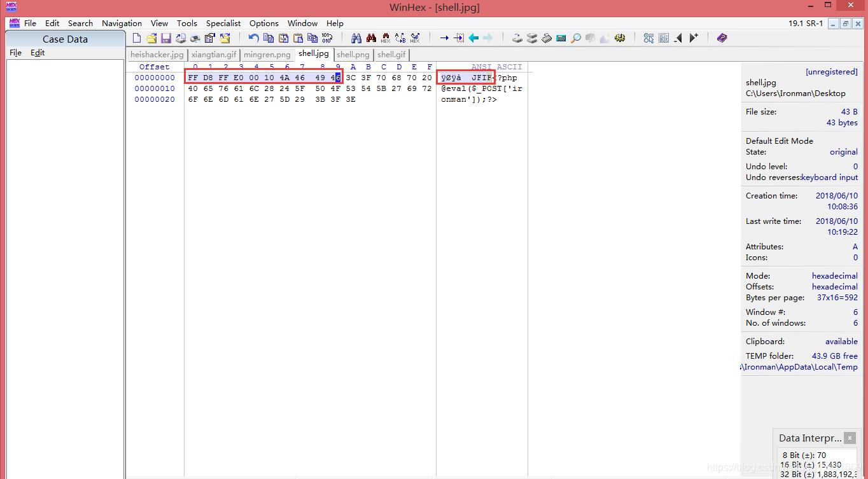This screenshot has height=479, width=868.
Task: Click the Undo arrow icon
Action: click(x=253, y=38)
